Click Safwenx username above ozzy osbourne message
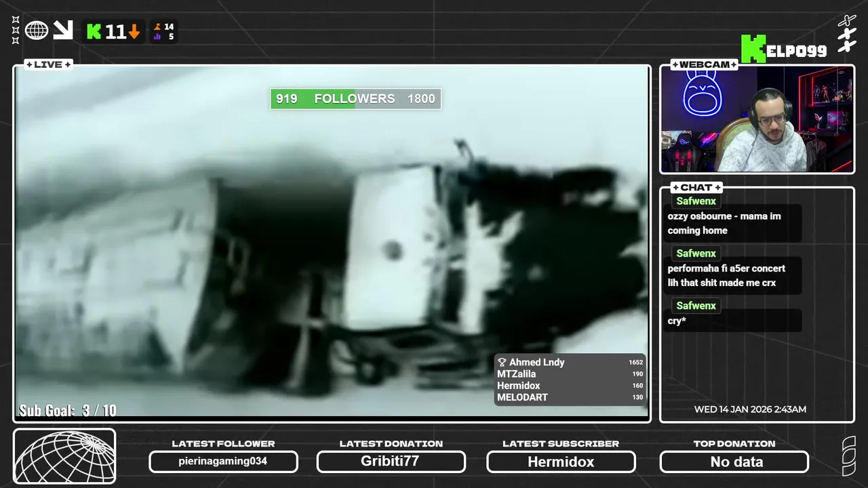This screenshot has height=488, width=868. 696,201
